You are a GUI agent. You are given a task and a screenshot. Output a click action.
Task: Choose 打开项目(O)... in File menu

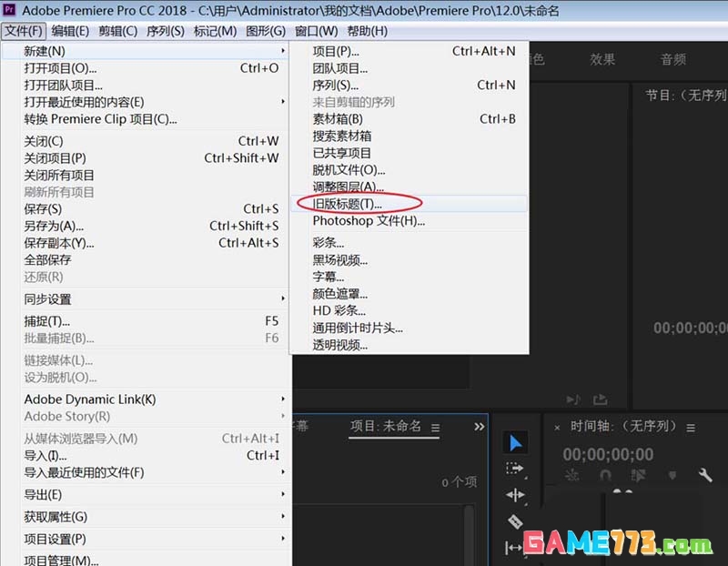pos(146,68)
